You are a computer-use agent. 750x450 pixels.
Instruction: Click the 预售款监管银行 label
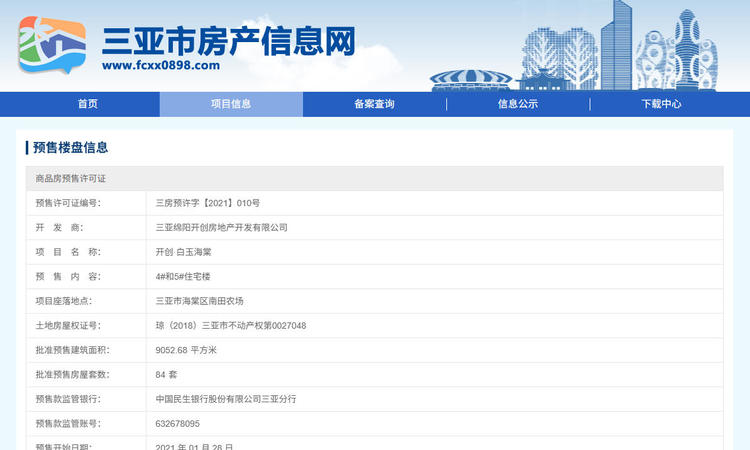pyautogui.click(x=68, y=399)
